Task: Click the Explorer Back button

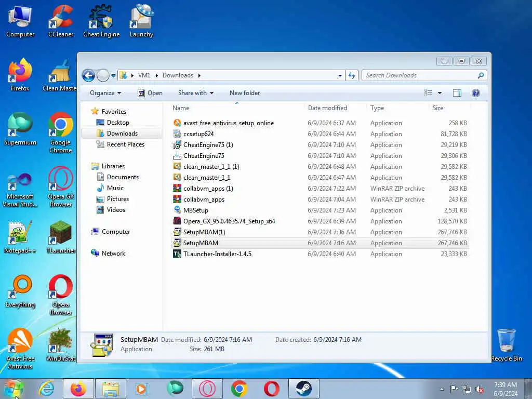Action: 88,75
